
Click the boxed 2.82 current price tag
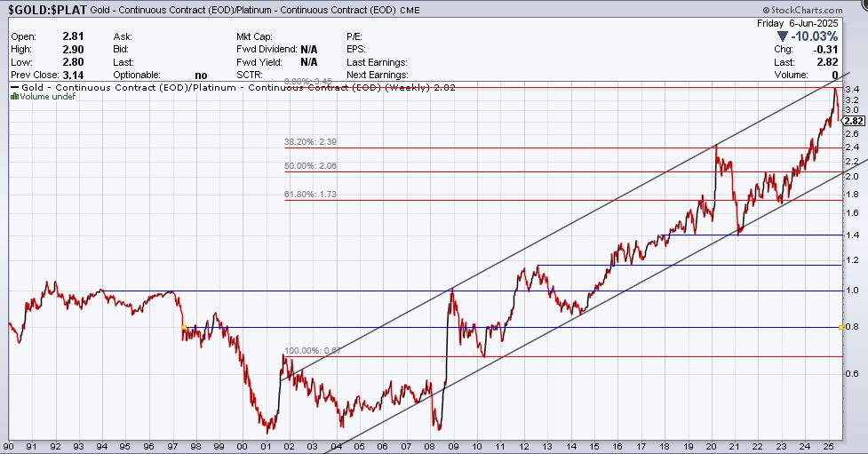pos(854,121)
